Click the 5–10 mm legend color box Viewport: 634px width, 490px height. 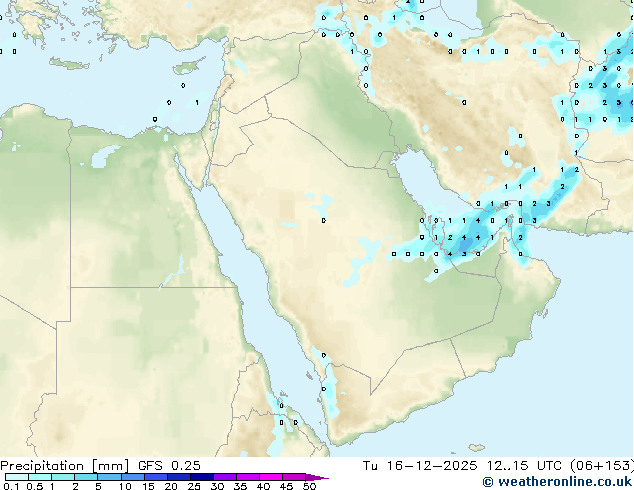[x=109, y=477]
